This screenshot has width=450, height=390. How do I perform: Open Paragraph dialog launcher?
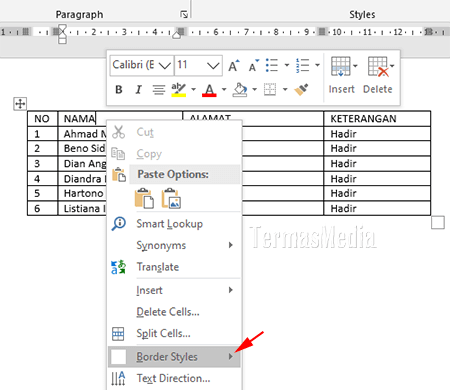pyautogui.click(x=184, y=14)
